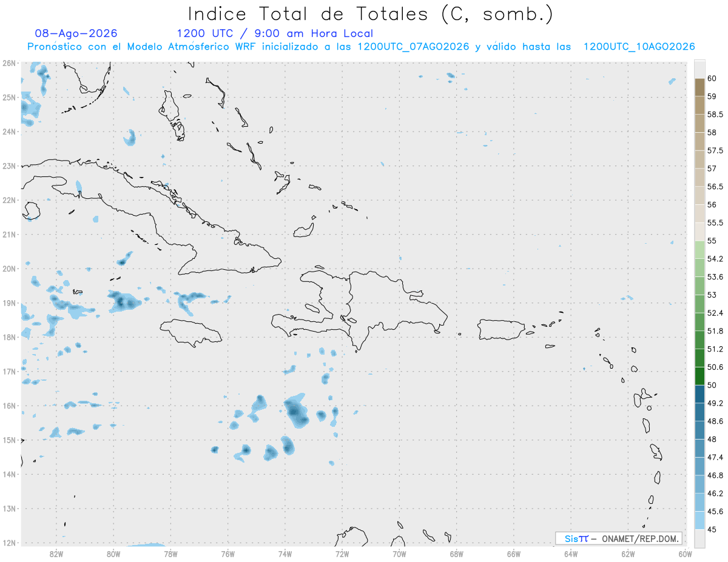
Task: Click the colorbar value '55.5'
Action: pos(715,222)
